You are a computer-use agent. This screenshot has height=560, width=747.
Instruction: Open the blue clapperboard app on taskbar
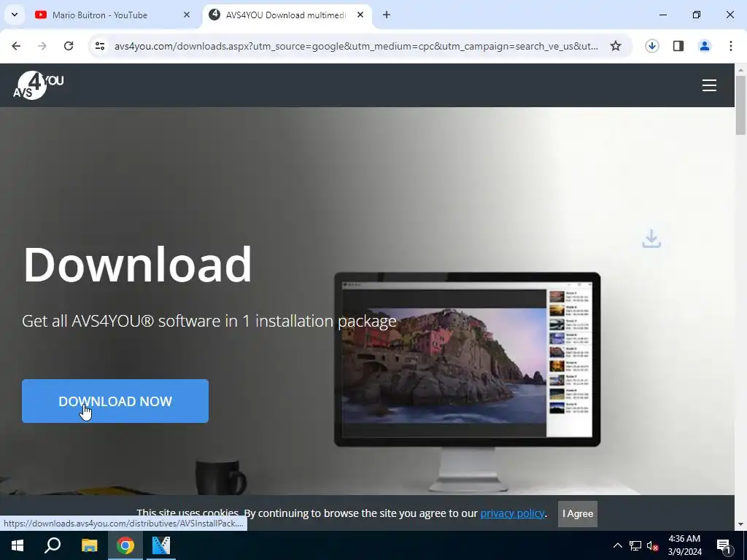[x=161, y=545]
